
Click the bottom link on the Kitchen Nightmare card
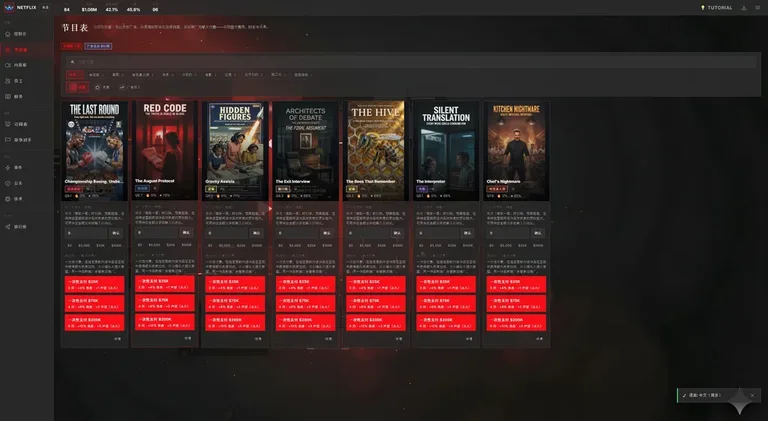pyautogui.click(x=539, y=339)
